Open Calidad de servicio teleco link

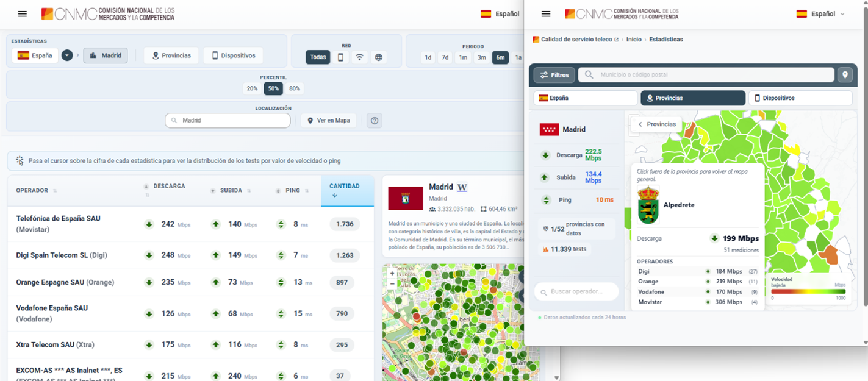576,40
